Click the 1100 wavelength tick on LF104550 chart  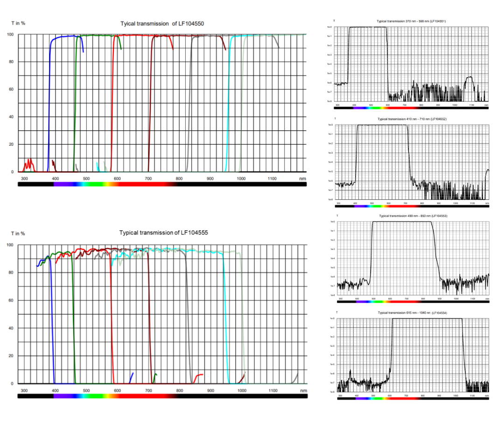(x=272, y=178)
